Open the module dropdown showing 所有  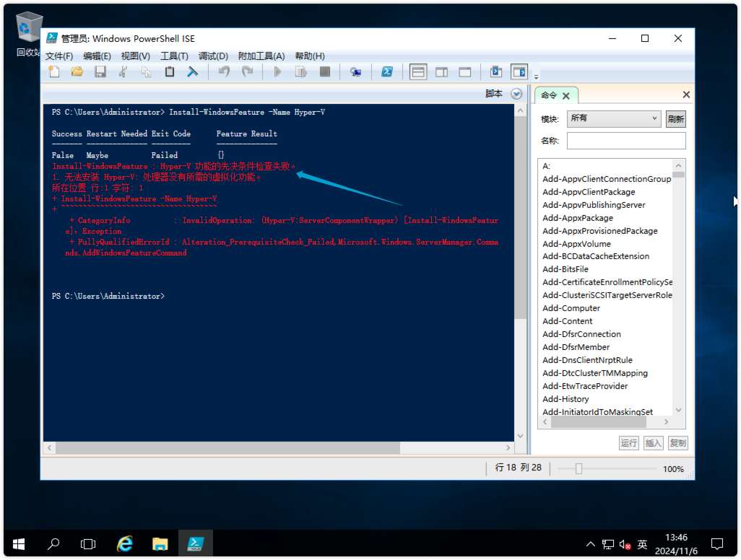coord(614,118)
